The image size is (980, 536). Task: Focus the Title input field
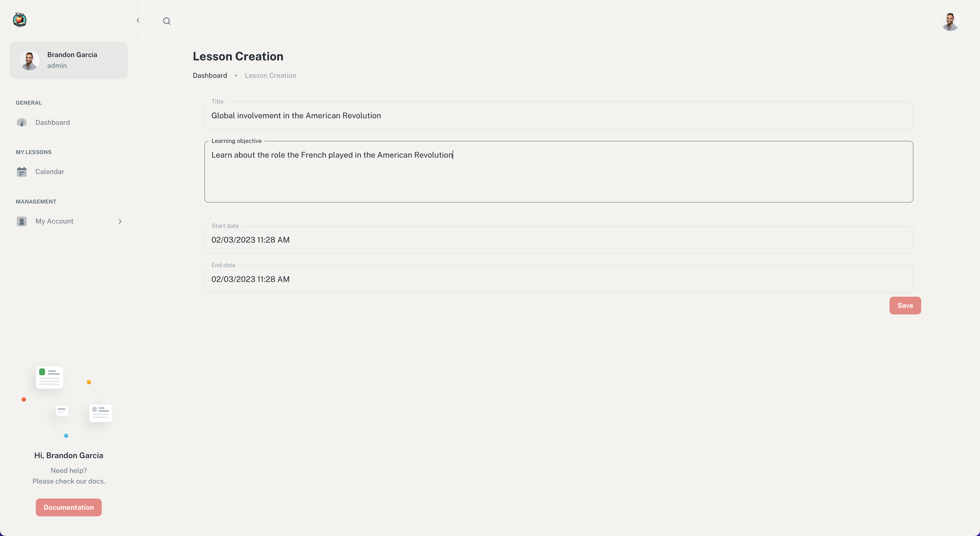pyautogui.click(x=558, y=116)
